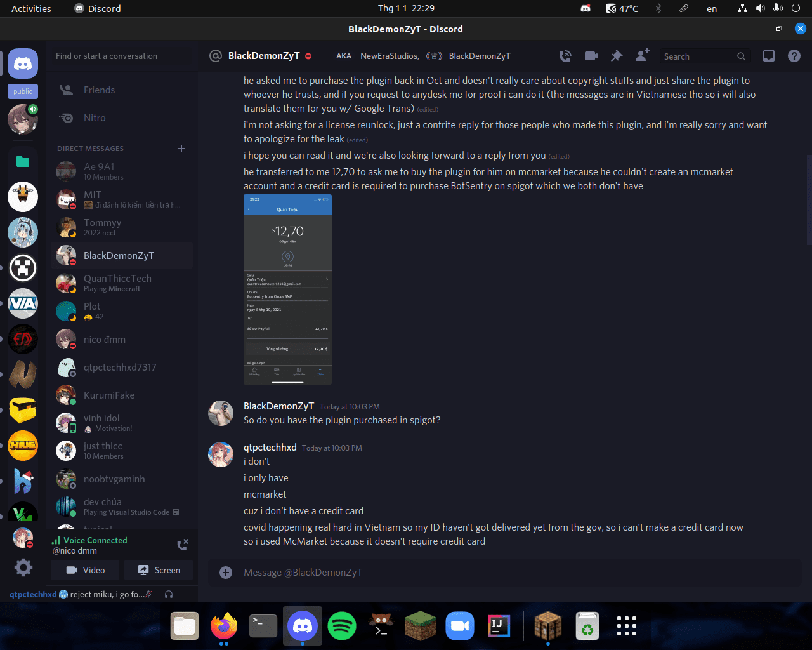The image size is (812, 650).
Task: Click 'Find or start a conversation'
Action: [122, 56]
